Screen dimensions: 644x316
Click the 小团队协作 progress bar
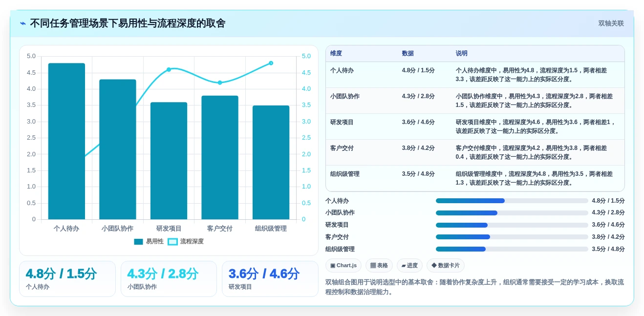(512, 213)
